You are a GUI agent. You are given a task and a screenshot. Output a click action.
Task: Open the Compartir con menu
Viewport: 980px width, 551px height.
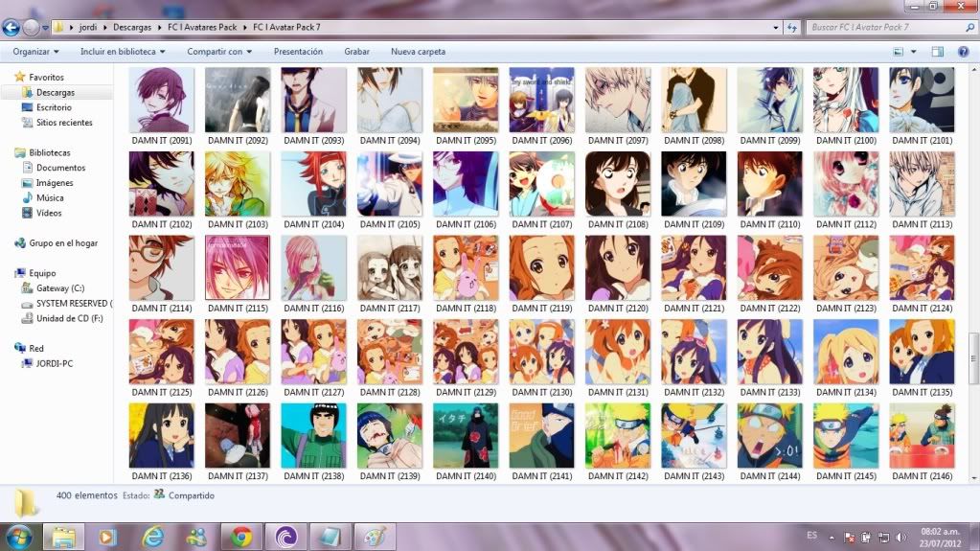click(x=219, y=52)
